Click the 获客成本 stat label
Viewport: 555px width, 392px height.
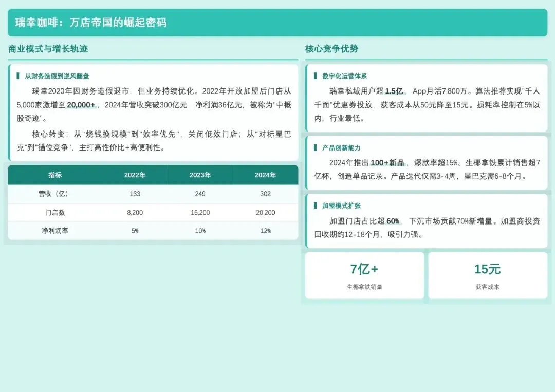(487, 287)
